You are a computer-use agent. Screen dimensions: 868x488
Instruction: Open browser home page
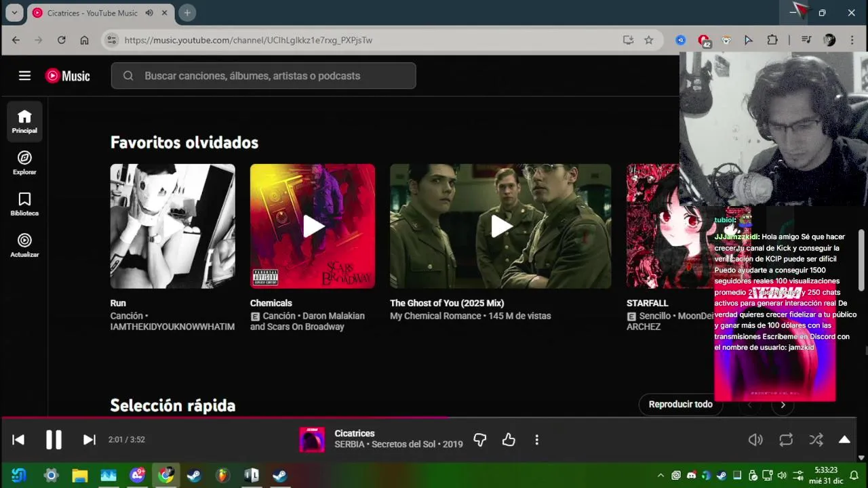coord(84,40)
